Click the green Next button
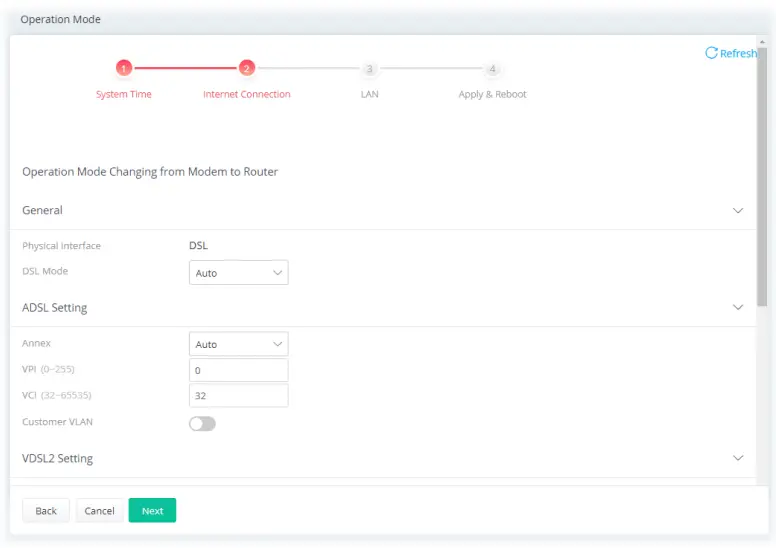The image size is (776, 548). click(152, 510)
